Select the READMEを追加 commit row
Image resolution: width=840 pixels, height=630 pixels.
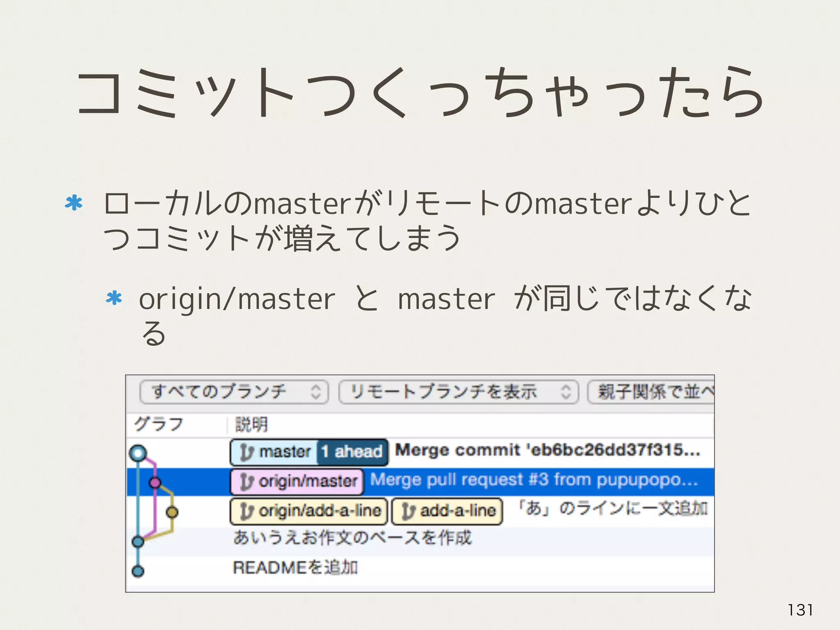click(x=295, y=568)
